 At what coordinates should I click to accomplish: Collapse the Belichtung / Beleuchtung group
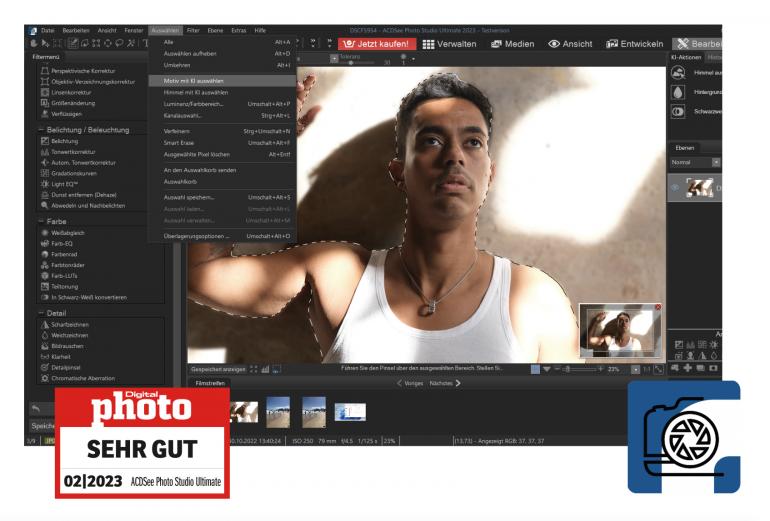(x=41, y=130)
